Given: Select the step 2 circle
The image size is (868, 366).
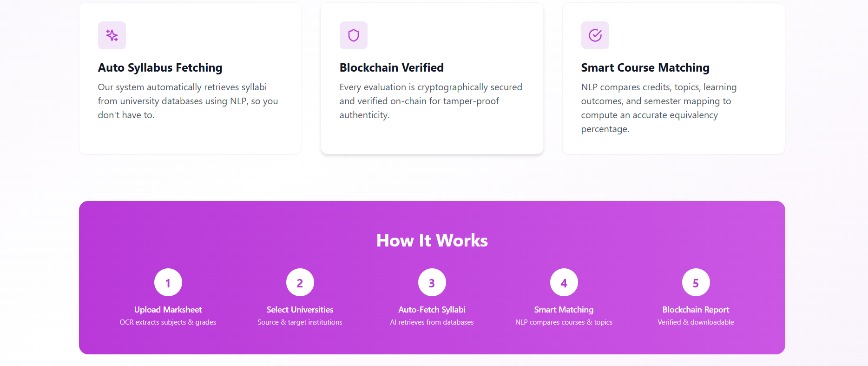Looking at the screenshot, I should [x=300, y=282].
